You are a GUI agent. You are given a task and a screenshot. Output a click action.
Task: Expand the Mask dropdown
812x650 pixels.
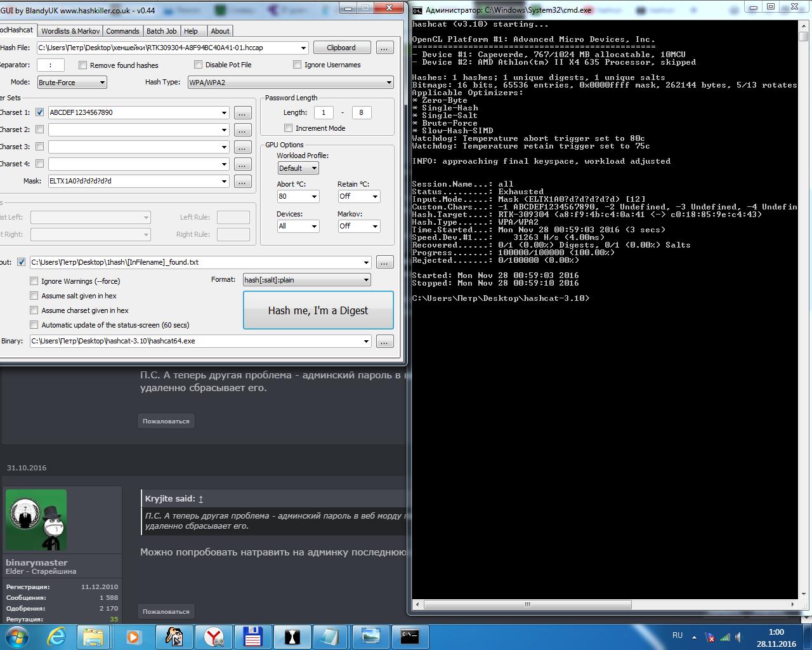[224, 182]
